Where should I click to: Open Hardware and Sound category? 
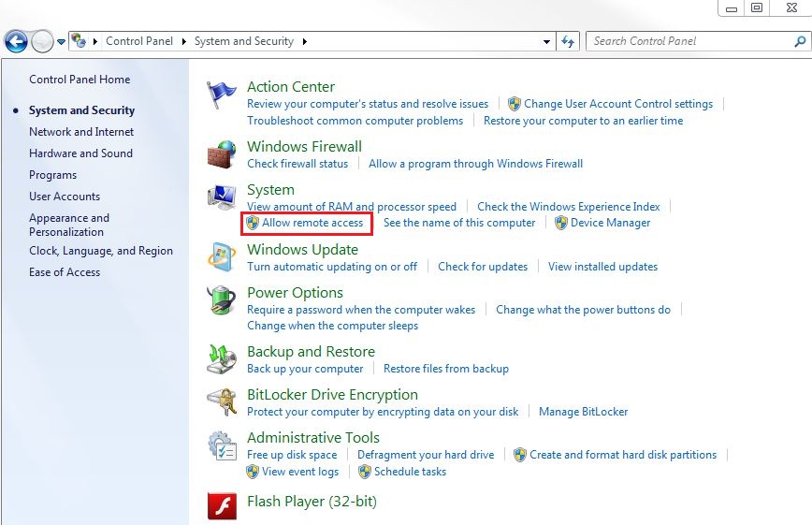(80, 153)
